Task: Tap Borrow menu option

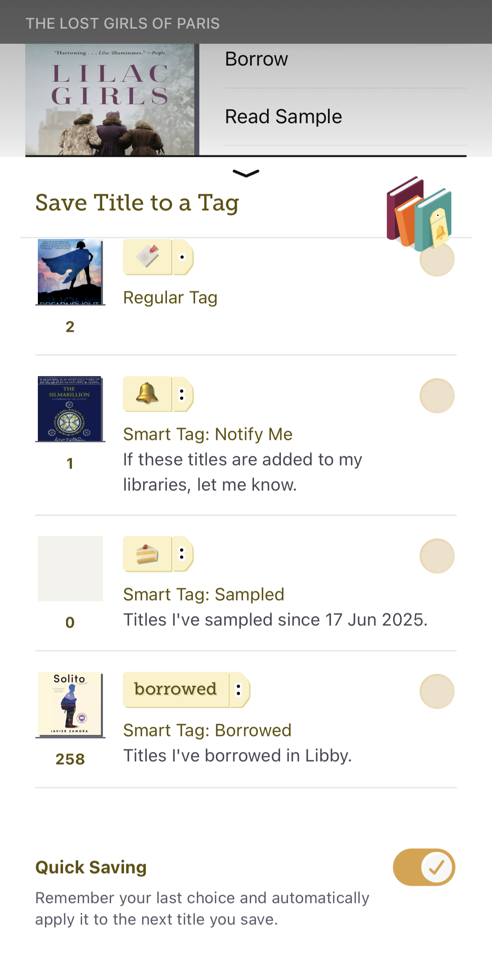Action: coord(257,59)
